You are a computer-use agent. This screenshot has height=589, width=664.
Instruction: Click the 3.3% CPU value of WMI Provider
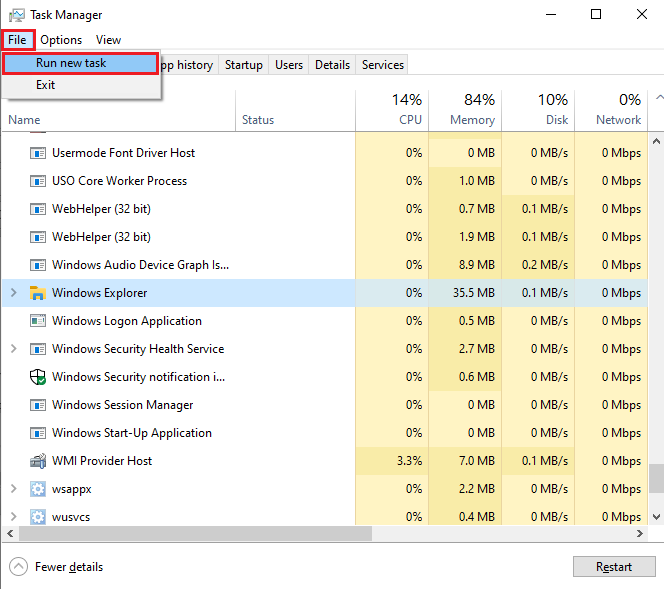(x=409, y=461)
